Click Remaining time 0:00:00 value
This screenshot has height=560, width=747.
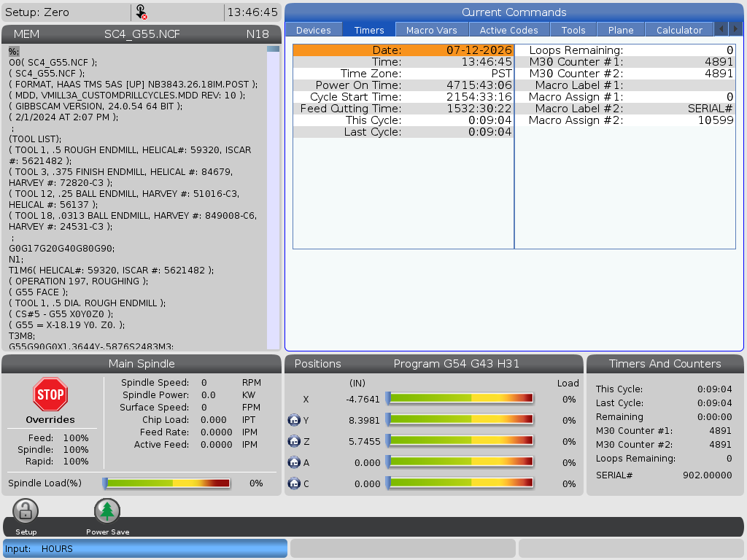pyautogui.click(x=714, y=416)
